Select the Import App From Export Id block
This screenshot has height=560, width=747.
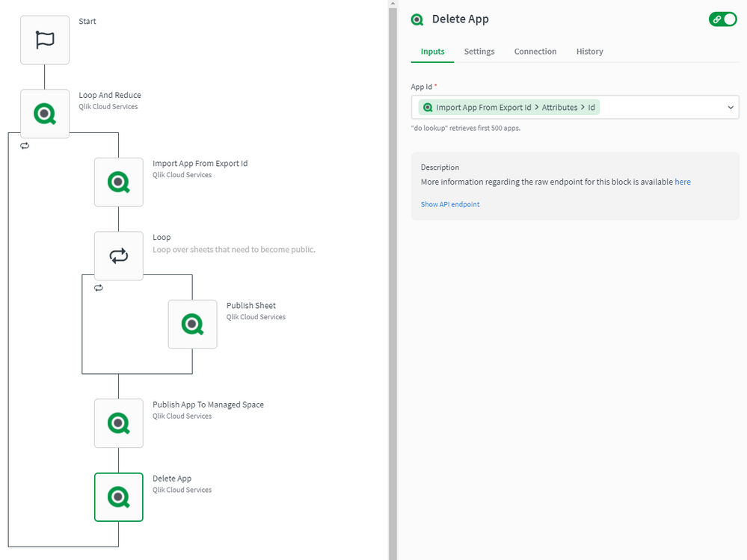pos(118,182)
